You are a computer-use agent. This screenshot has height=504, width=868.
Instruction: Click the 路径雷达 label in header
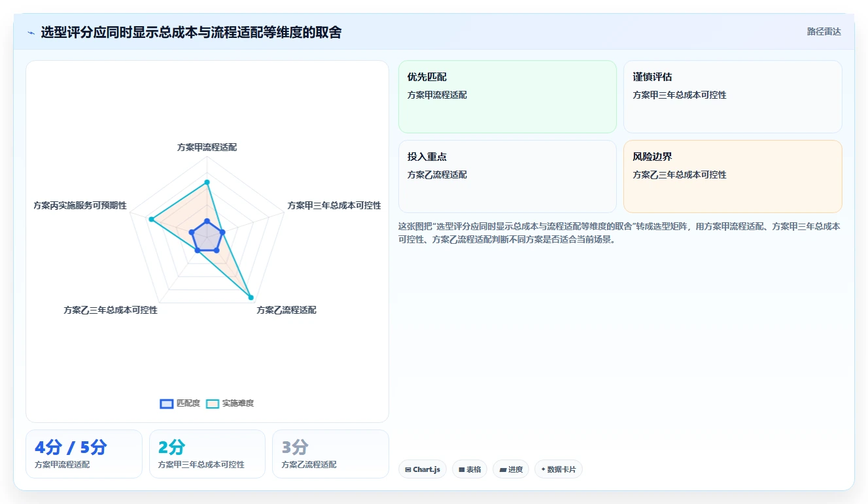(x=824, y=31)
